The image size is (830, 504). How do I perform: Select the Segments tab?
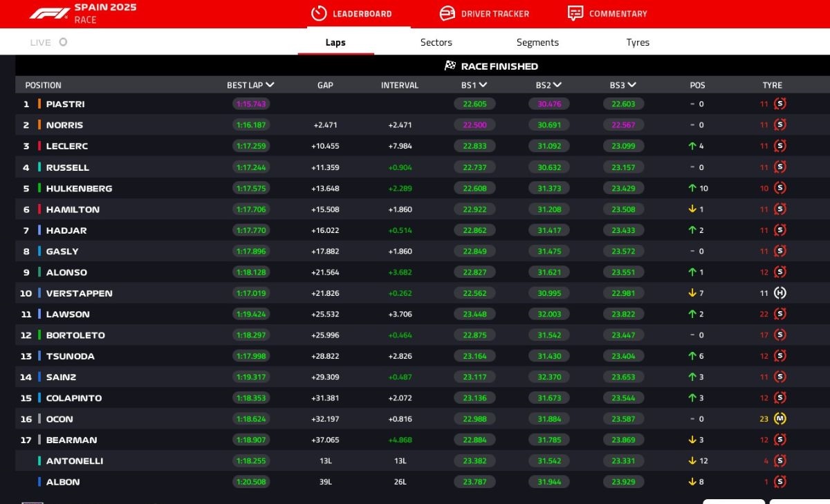537,42
